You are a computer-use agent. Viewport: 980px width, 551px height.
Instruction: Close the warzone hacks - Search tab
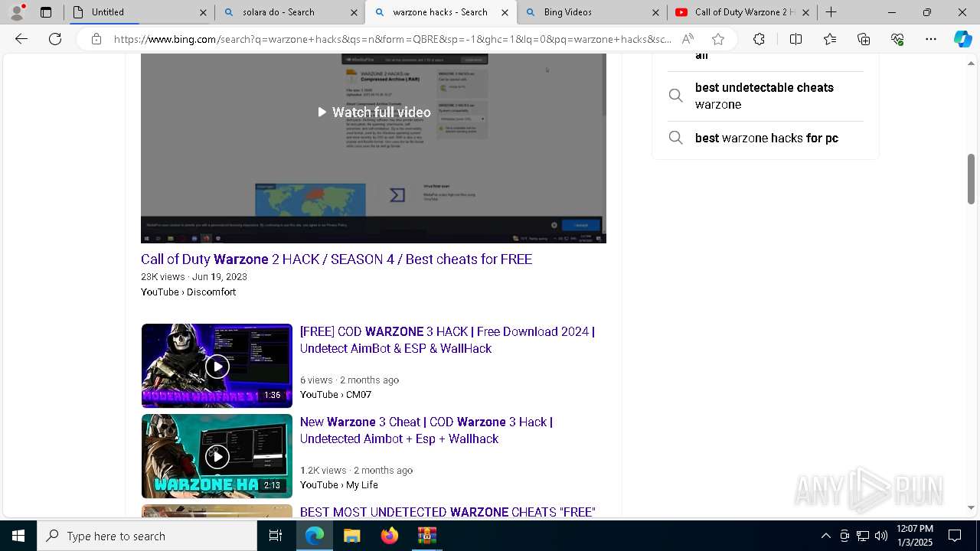point(505,12)
